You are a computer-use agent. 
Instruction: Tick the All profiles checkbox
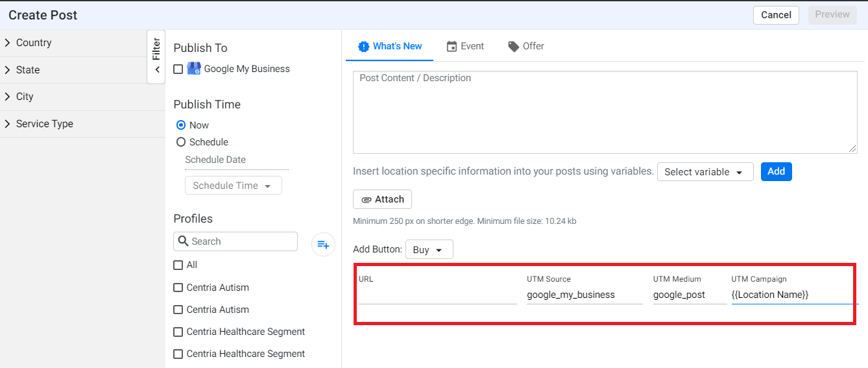[x=178, y=265]
